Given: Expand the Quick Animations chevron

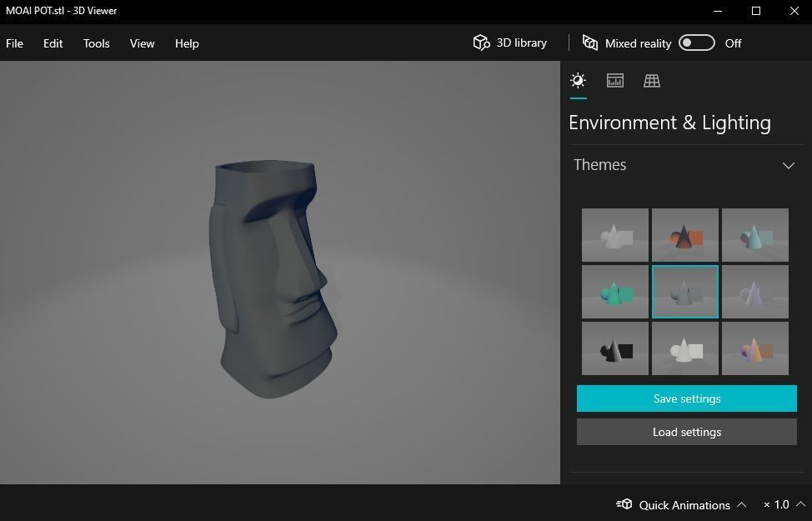Looking at the screenshot, I should coord(742,504).
